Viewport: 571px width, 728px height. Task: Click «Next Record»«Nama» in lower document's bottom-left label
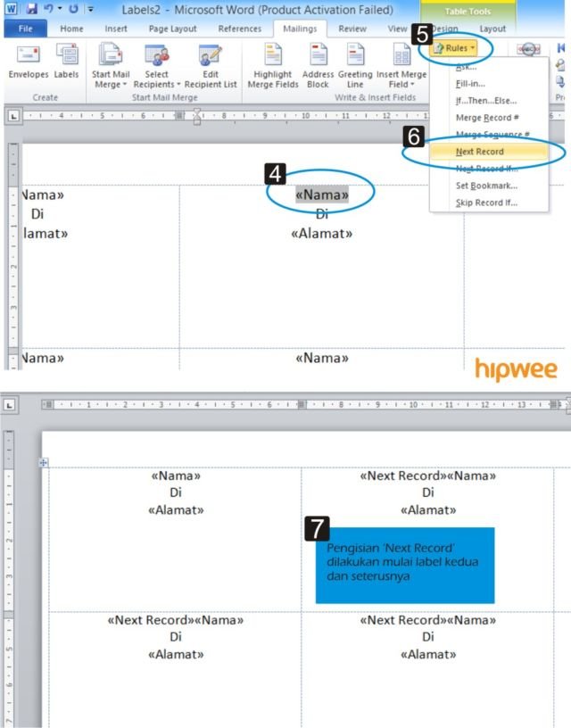coord(176,620)
